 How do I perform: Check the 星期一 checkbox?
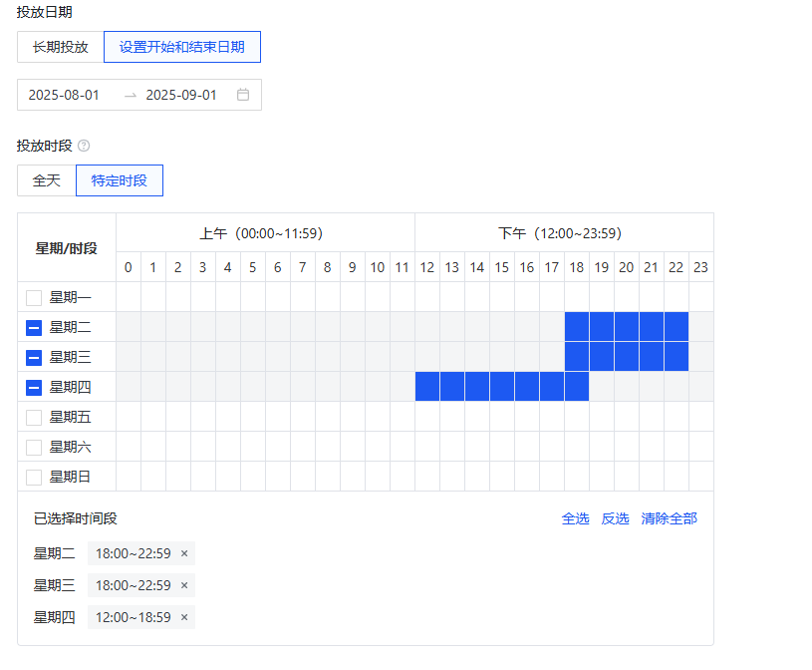pyautogui.click(x=34, y=297)
